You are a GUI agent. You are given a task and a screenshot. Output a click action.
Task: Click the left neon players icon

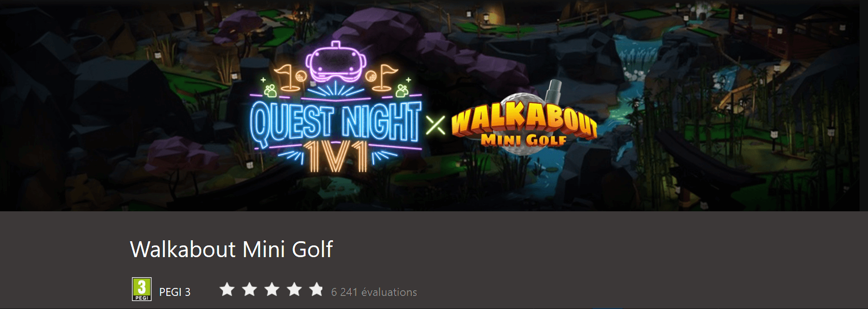270,89
